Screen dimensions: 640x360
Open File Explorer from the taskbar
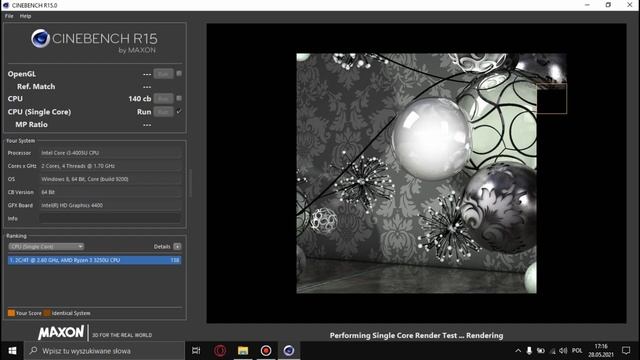point(243,351)
